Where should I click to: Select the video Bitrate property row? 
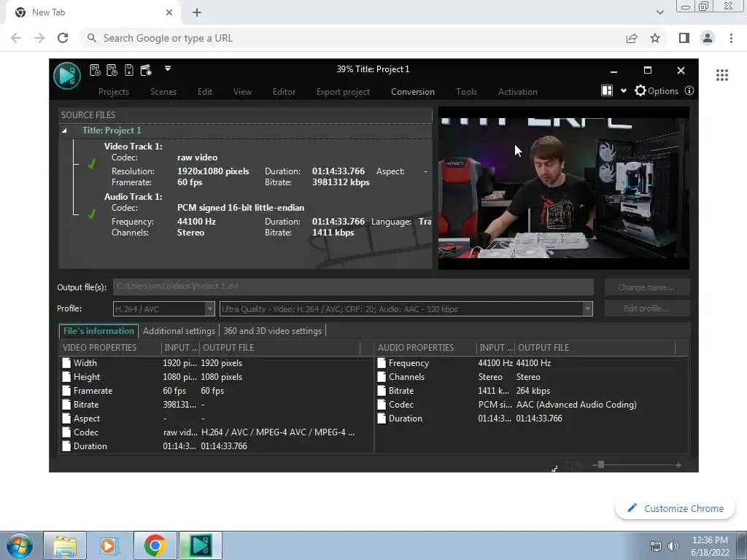216,404
